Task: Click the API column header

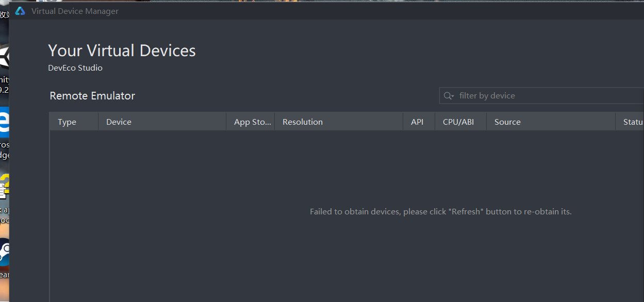Action: click(x=419, y=122)
